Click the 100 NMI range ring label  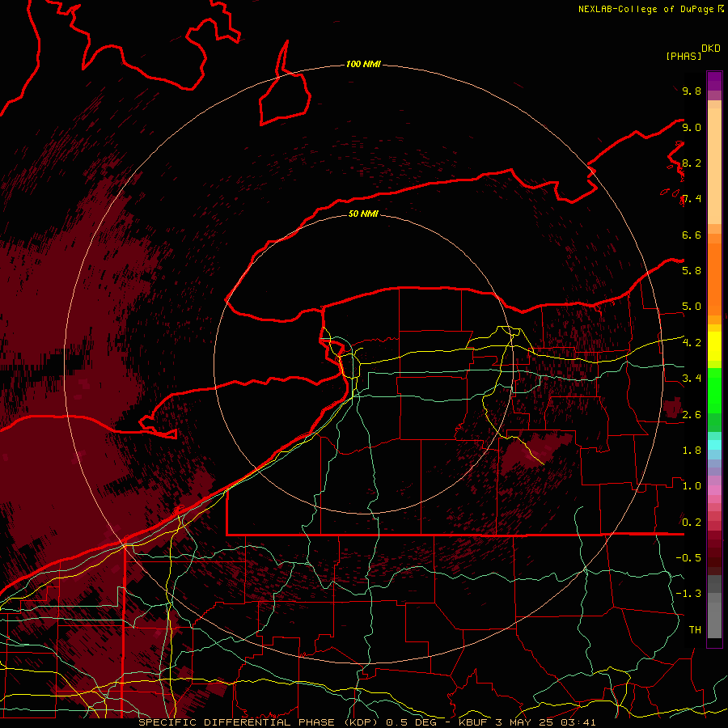coord(363,64)
